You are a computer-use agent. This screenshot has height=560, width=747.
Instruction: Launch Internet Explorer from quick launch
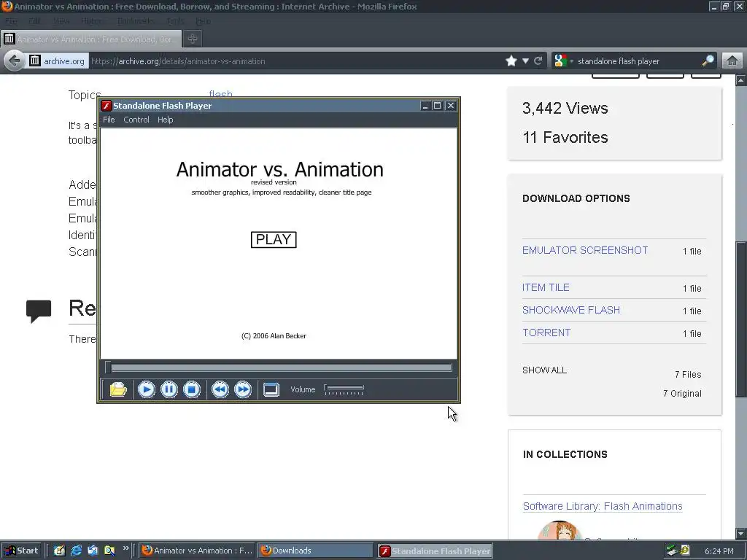76,551
